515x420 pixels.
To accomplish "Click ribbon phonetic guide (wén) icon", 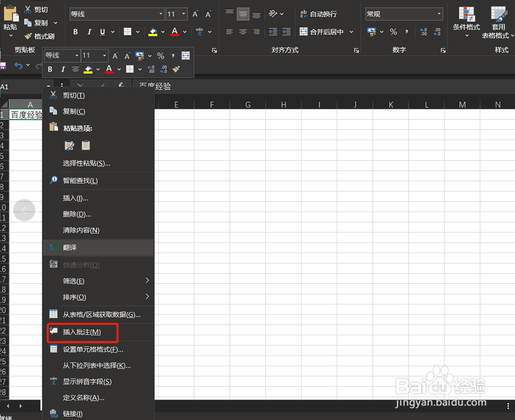I will click(200, 31).
